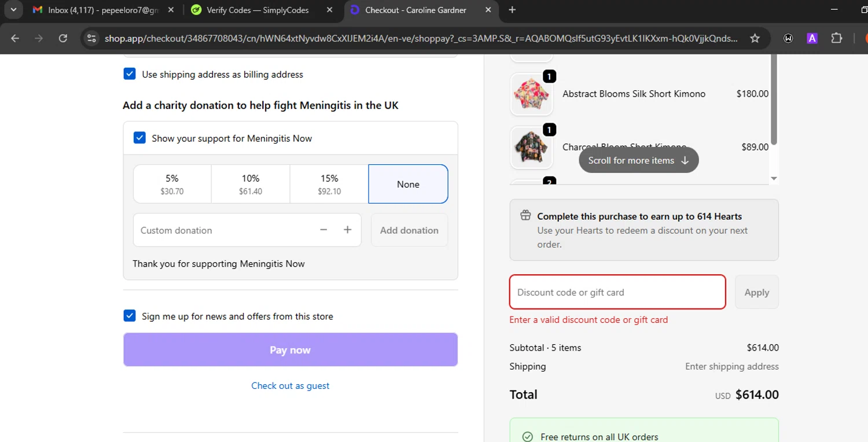Open the tab search dropdown arrow
868x442 pixels.
(x=13, y=10)
